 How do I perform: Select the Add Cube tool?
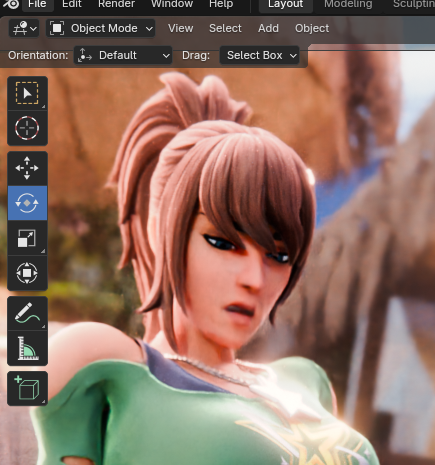tap(27, 388)
